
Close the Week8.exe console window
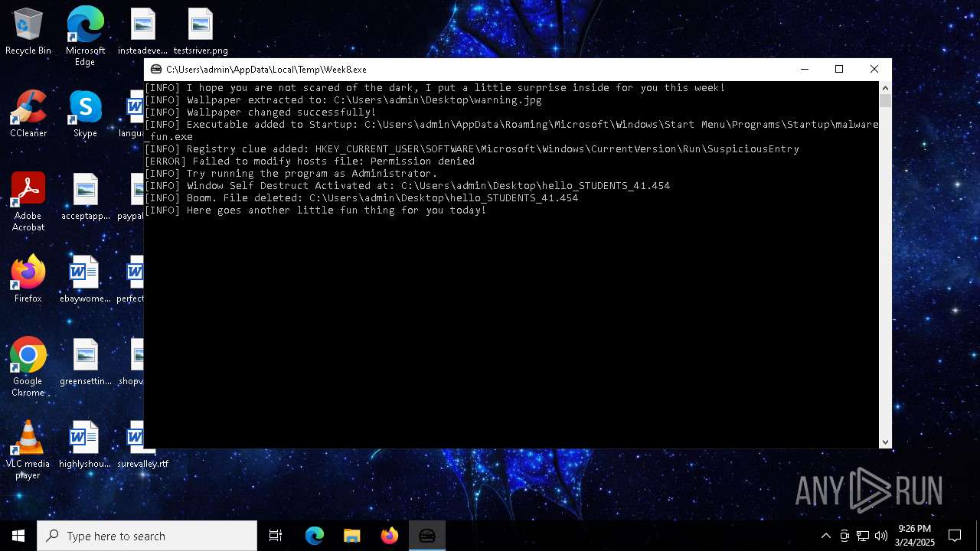click(874, 69)
